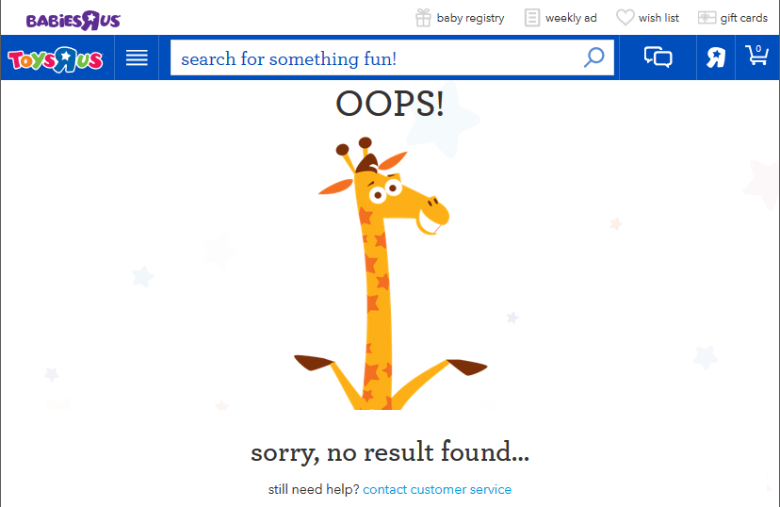The width and height of the screenshot is (780, 507).
Task: Click the OOPS! heading
Action: click(390, 104)
